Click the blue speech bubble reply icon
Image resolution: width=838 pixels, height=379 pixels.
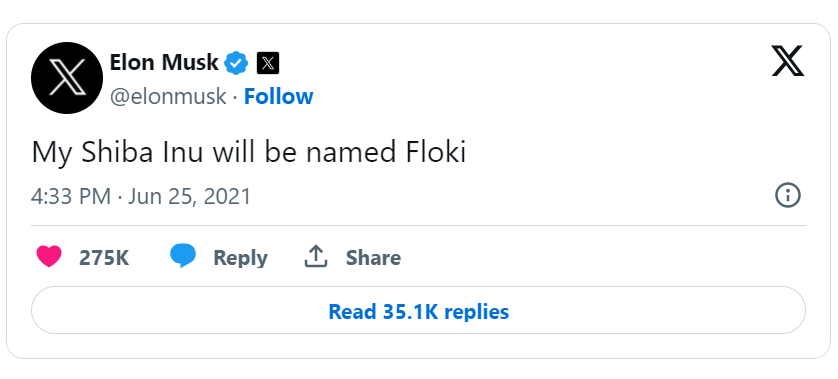(183, 257)
